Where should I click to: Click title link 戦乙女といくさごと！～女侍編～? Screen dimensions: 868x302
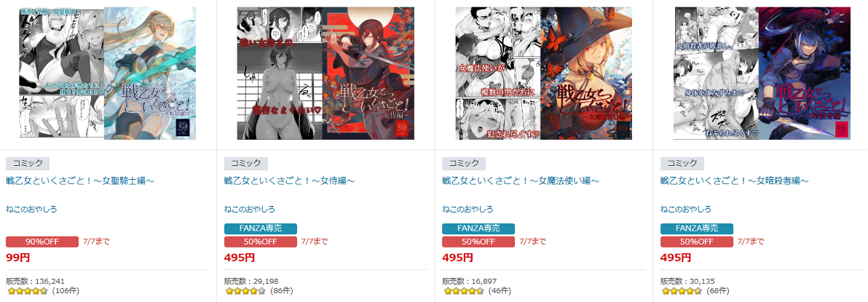click(x=290, y=181)
